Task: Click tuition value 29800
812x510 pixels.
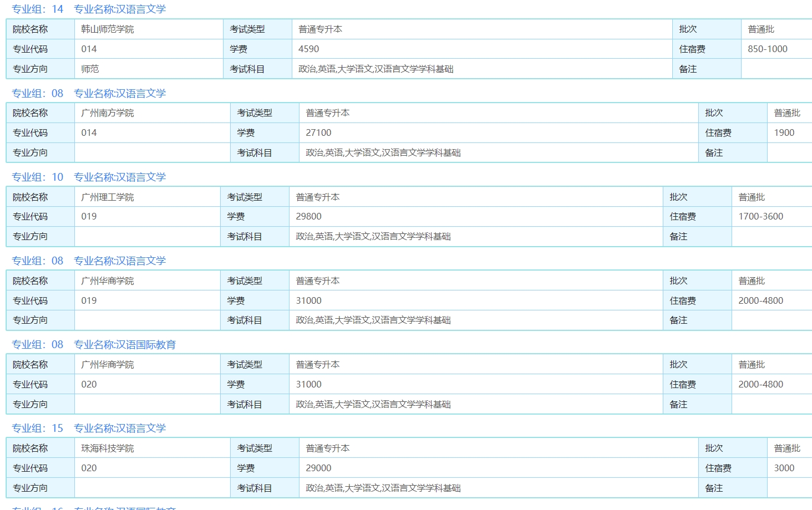Action: [x=308, y=216]
